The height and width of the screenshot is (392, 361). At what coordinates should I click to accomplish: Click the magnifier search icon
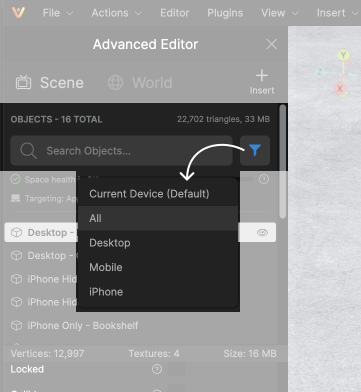pos(28,151)
